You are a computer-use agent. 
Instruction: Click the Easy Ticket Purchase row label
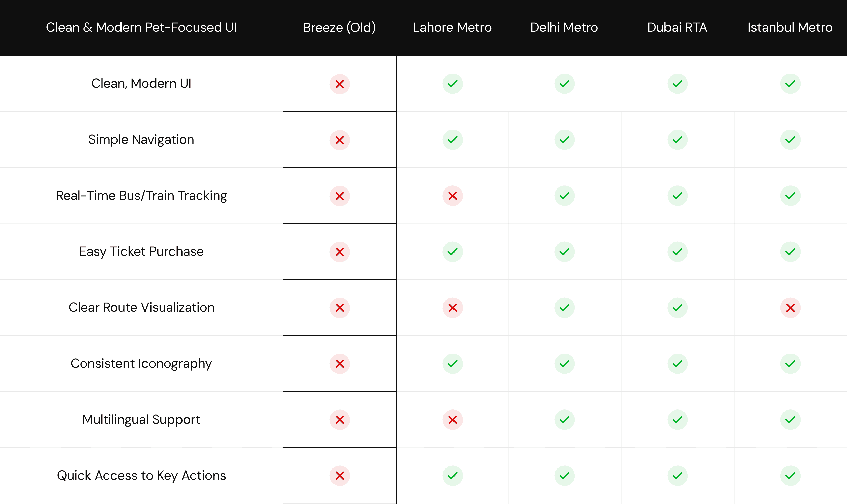[141, 252]
